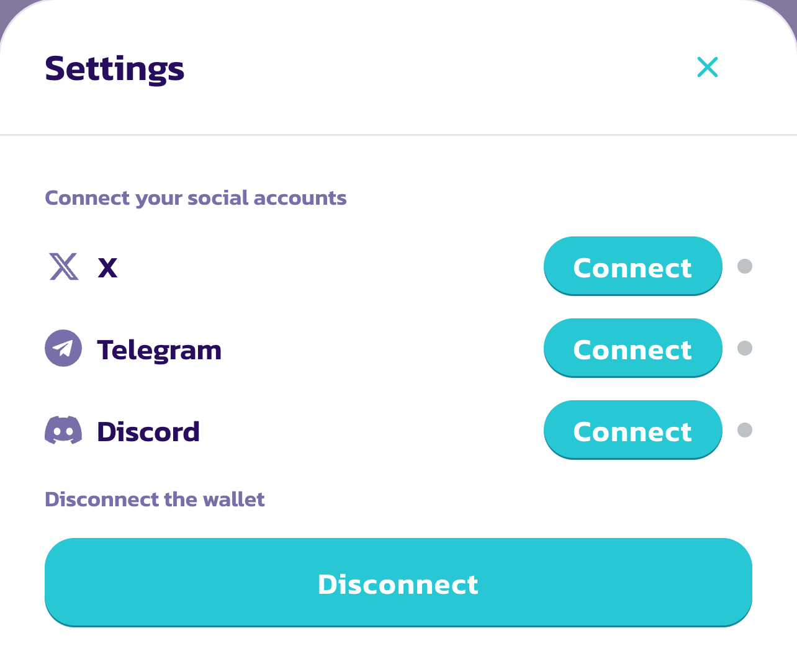Viewport: 797px width, 672px height.
Task: Click the X connection status dot
Action: (x=745, y=266)
